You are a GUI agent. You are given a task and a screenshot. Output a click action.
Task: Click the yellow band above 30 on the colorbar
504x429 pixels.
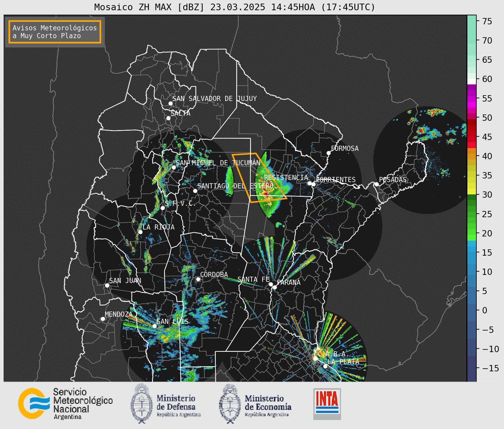472,191
